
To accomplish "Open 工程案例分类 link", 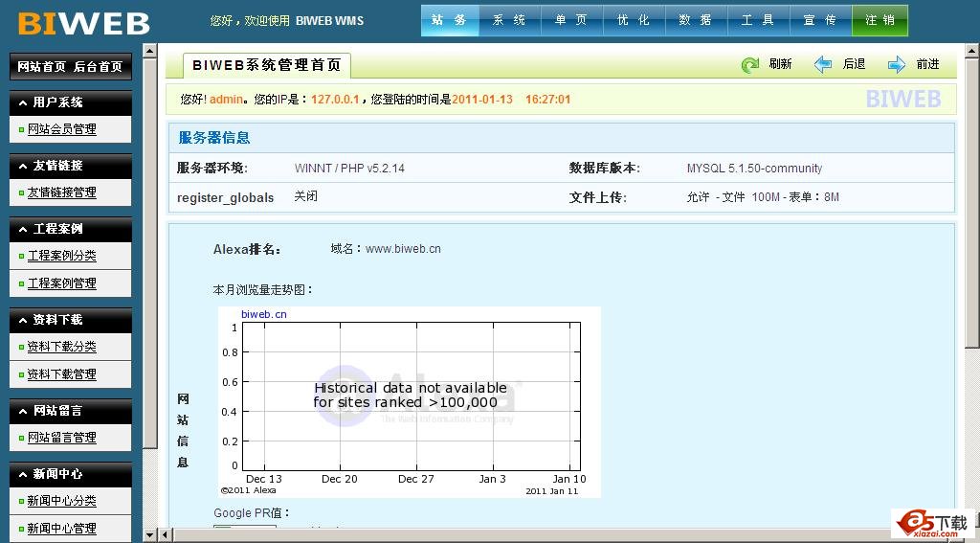I will click(x=62, y=256).
